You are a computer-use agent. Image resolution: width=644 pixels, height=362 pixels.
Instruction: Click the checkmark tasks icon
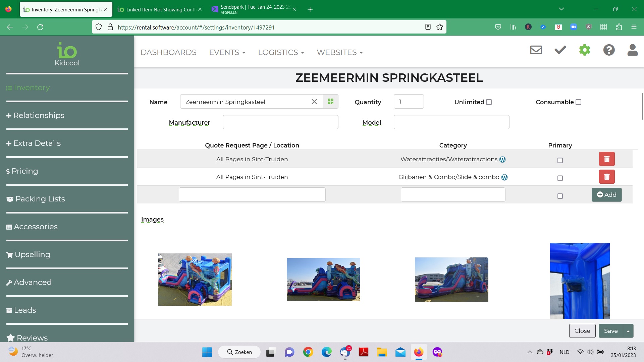pos(560,50)
